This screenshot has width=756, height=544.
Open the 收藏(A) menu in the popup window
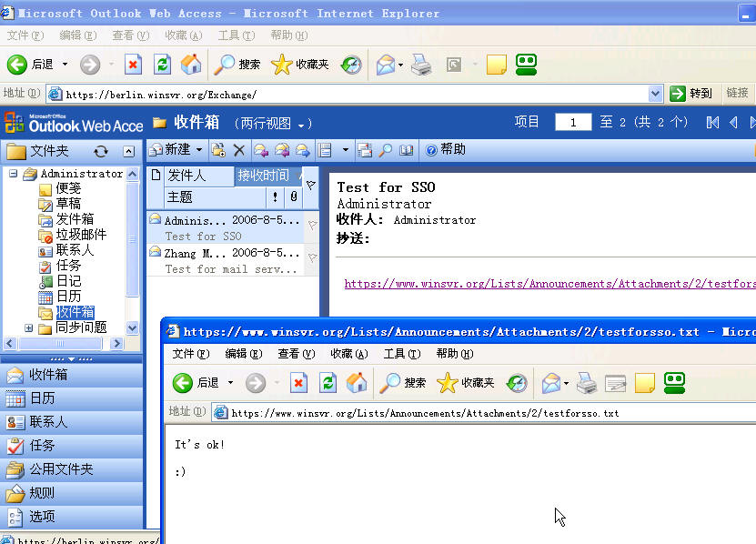pos(348,354)
